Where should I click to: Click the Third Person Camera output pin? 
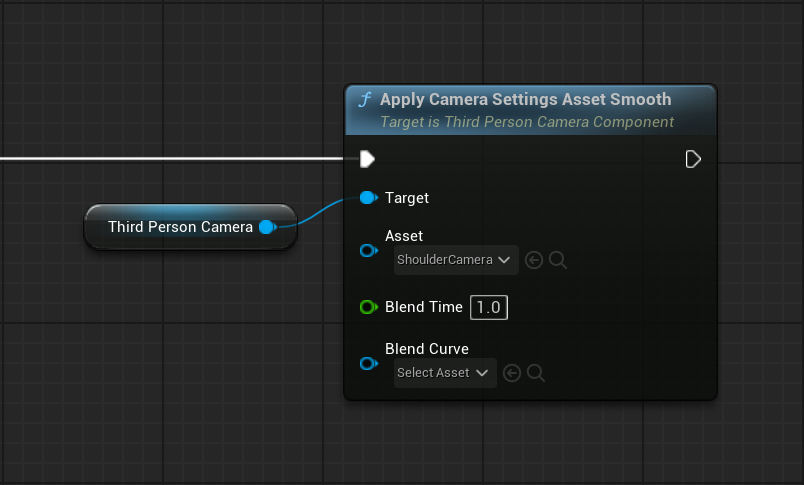click(x=267, y=227)
